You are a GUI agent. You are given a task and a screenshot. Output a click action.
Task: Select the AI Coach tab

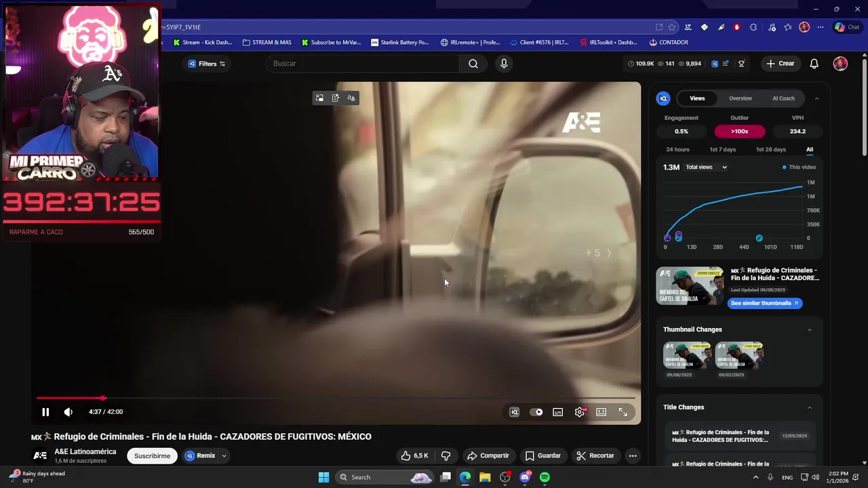[x=783, y=98]
